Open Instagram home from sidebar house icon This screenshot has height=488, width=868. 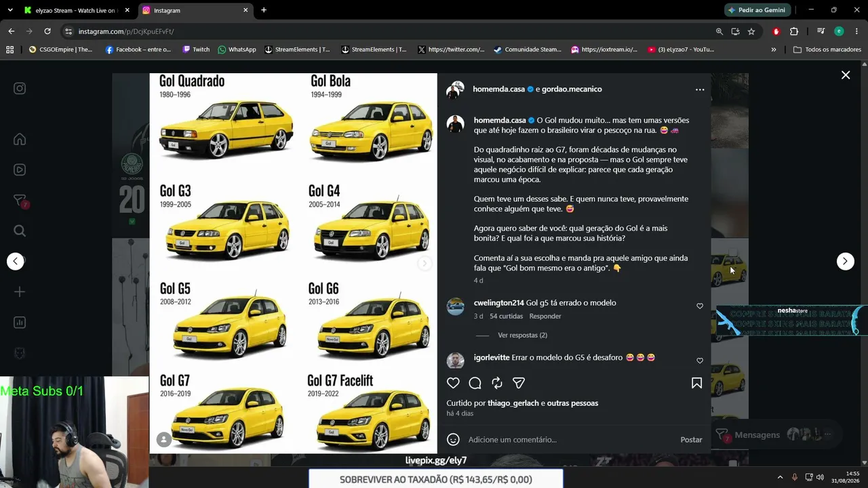tap(20, 139)
